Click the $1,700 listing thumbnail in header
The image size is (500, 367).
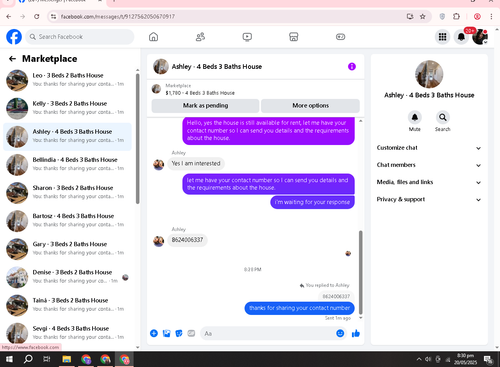coord(156,89)
